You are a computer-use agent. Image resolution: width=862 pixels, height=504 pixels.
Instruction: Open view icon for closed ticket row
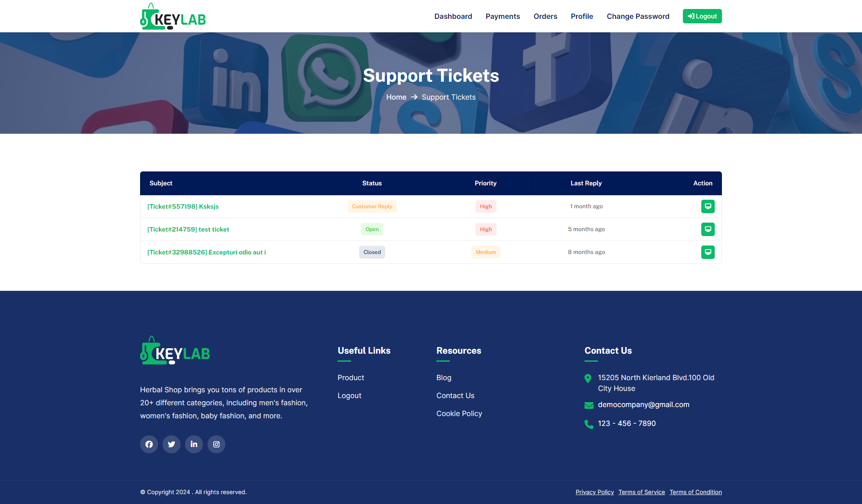pos(708,252)
